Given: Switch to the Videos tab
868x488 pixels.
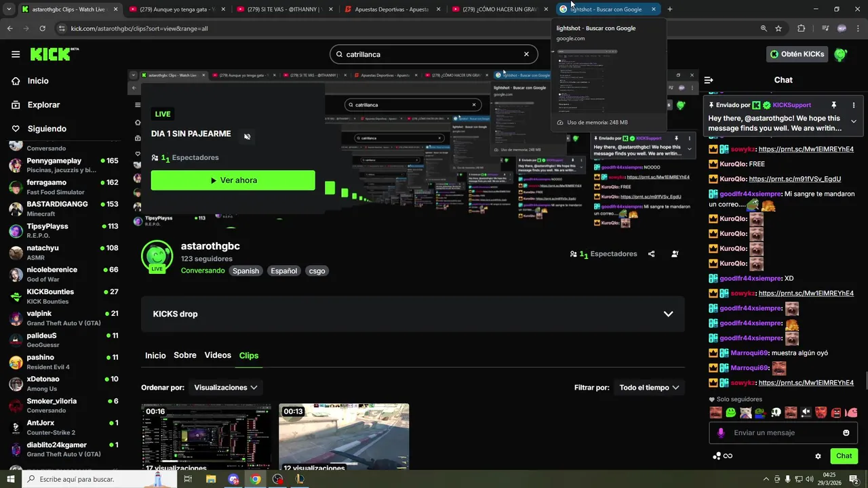Looking at the screenshot, I should [218, 355].
